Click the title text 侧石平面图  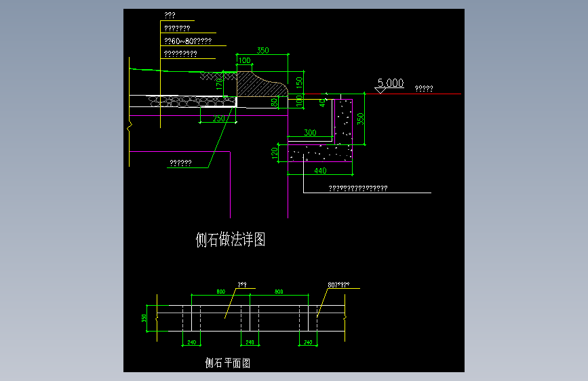[x=228, y=363]
